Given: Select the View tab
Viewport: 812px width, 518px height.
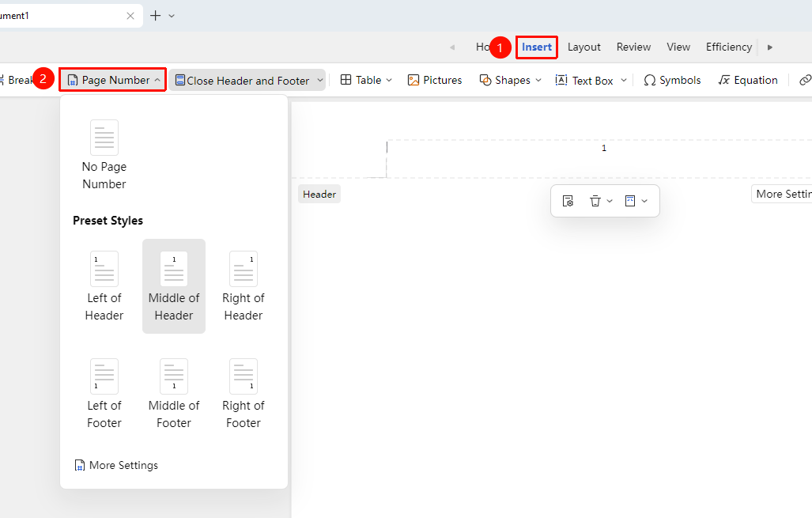Looking at the screenshot, I should (x=678, y=47).
